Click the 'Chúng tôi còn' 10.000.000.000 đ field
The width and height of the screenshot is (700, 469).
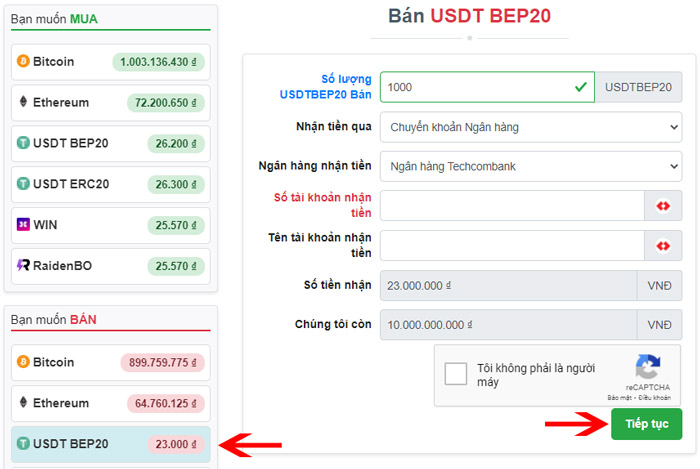pyautogui.click(x=508, y=325)
